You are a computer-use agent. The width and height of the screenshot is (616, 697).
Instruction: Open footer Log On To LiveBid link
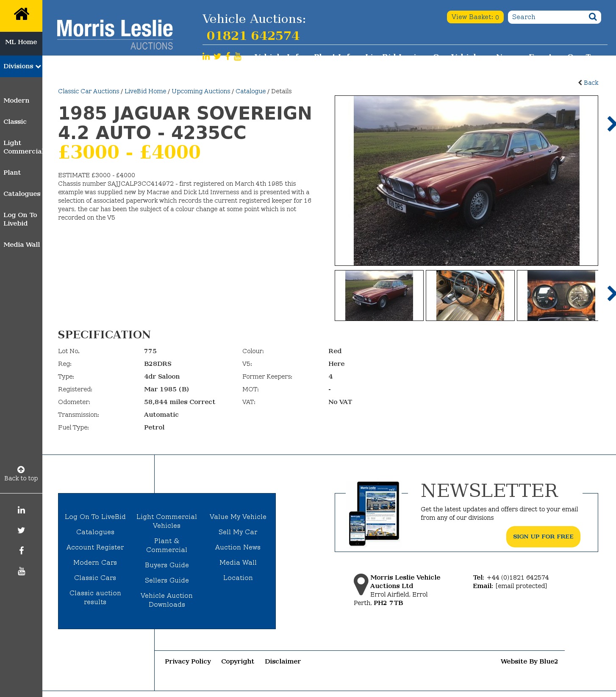tap(95, 517)
